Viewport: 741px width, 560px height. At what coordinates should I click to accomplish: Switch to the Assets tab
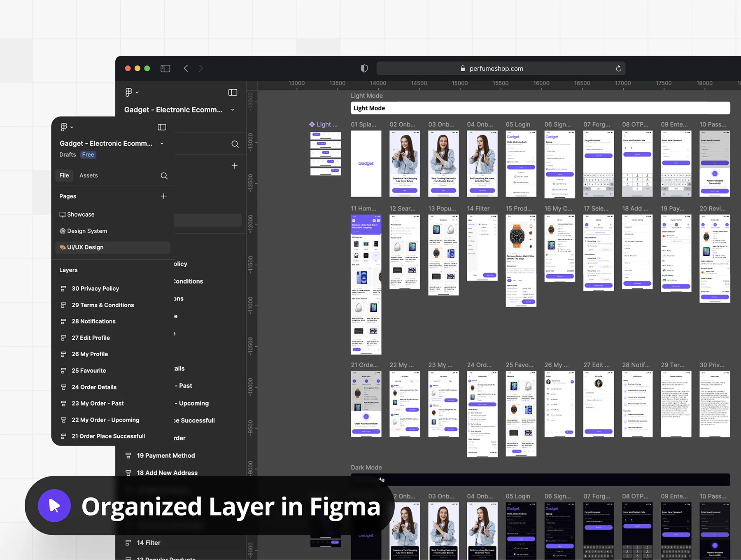pyautogui.click(x=89, y=175)
